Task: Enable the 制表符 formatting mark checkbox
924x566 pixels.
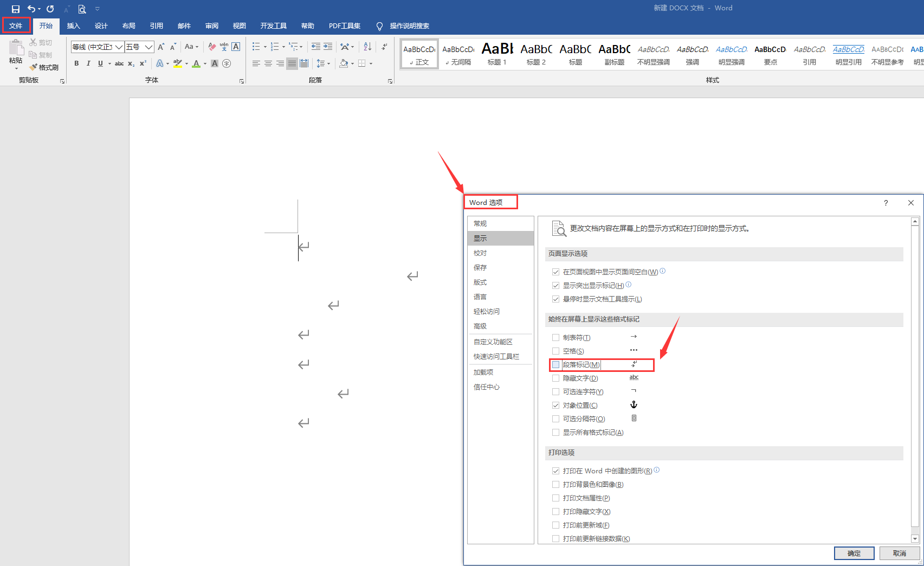Action: click(555, 338)
